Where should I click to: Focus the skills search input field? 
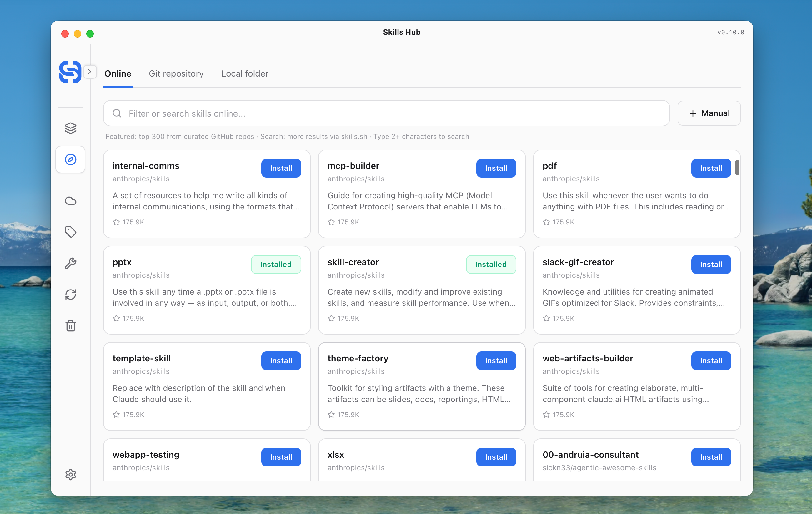click(386, 113)
